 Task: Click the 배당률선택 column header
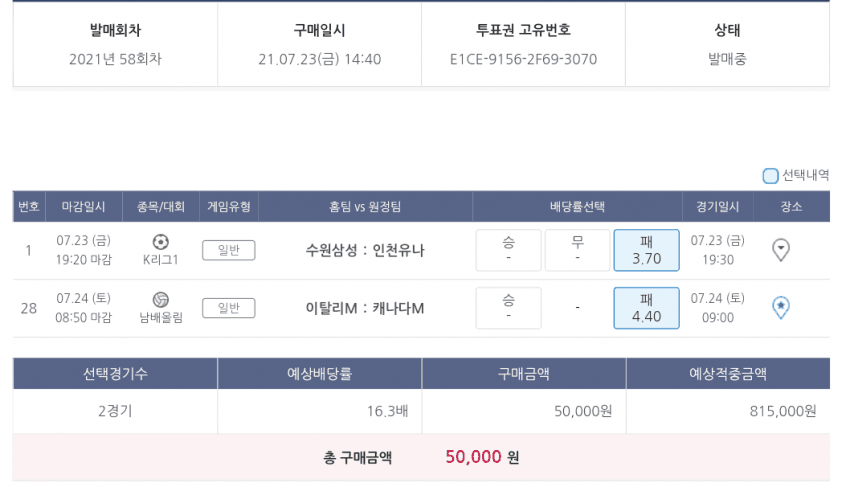(577, 207)
